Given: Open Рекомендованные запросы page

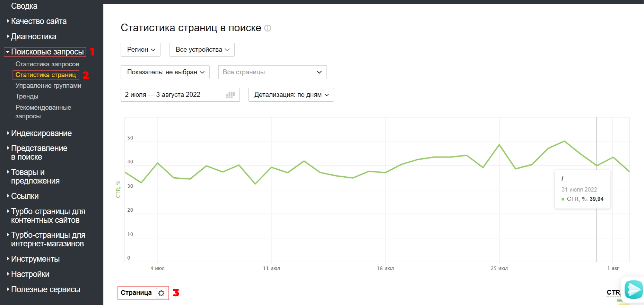Looking at the screenshot, I should 43,112.
